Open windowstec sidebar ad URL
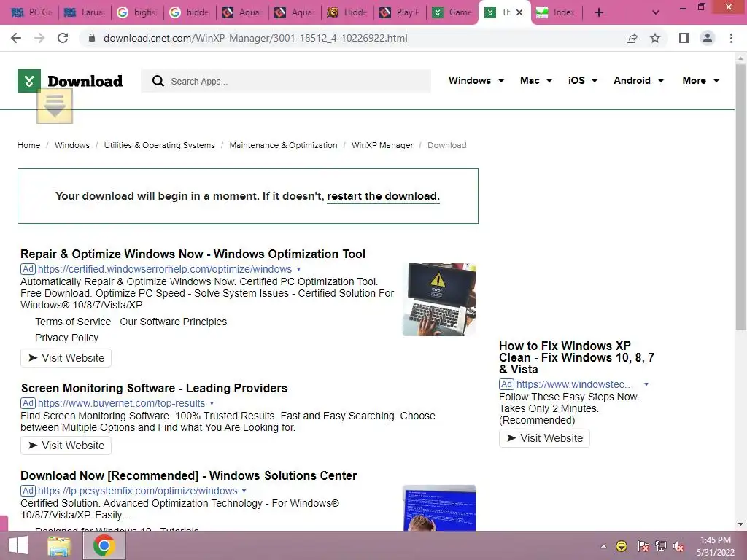Image resolution: width=747 pixels, height=560 pixels. 575,384
